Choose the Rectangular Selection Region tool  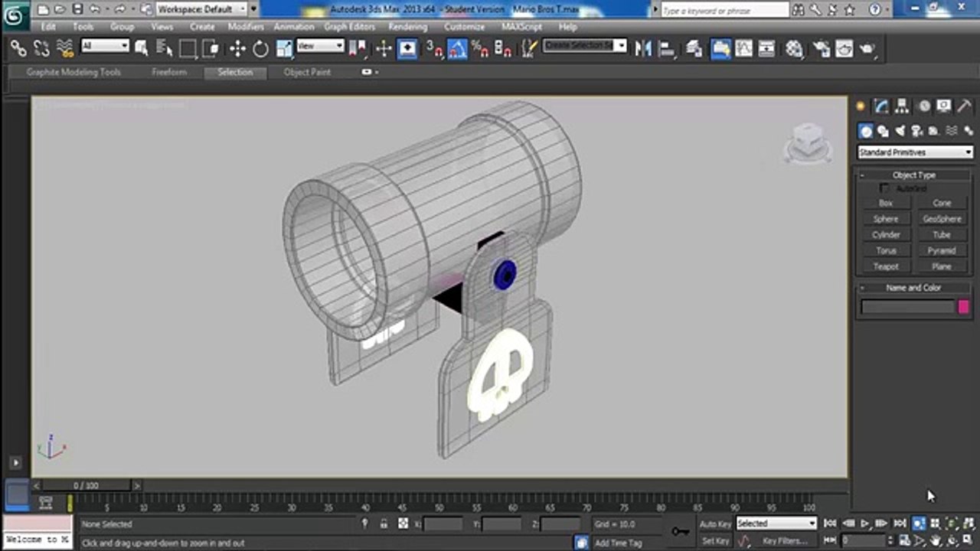point(188,49)
